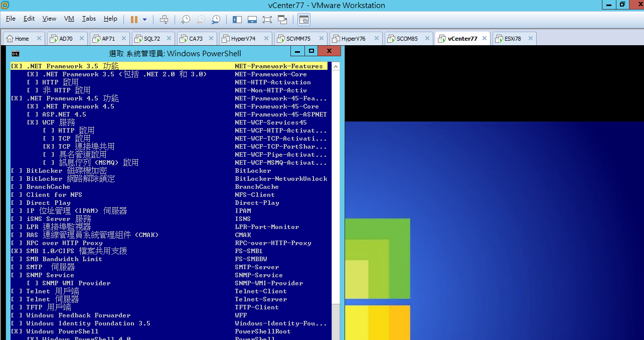Click the Direct-Play feature name
Screen dimensions: 644x340
click(x=257, y=203)
